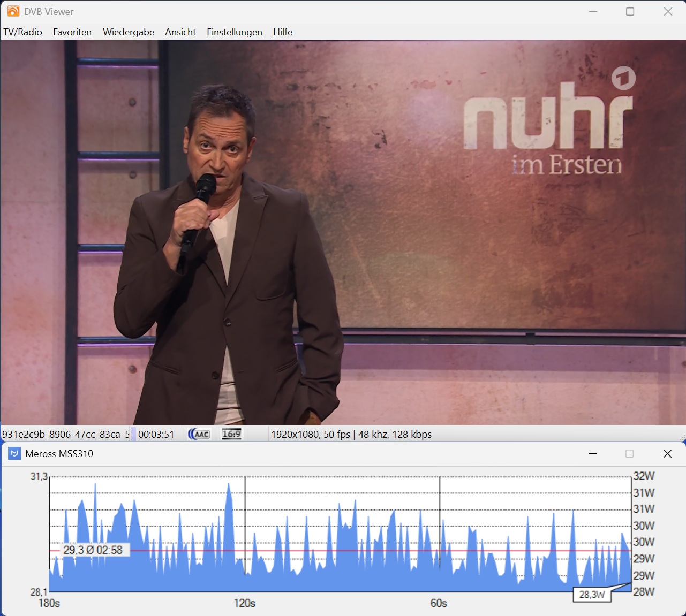Click the video playback area
The width and height of the screenshot is (686, 616).
coord(343,232)
